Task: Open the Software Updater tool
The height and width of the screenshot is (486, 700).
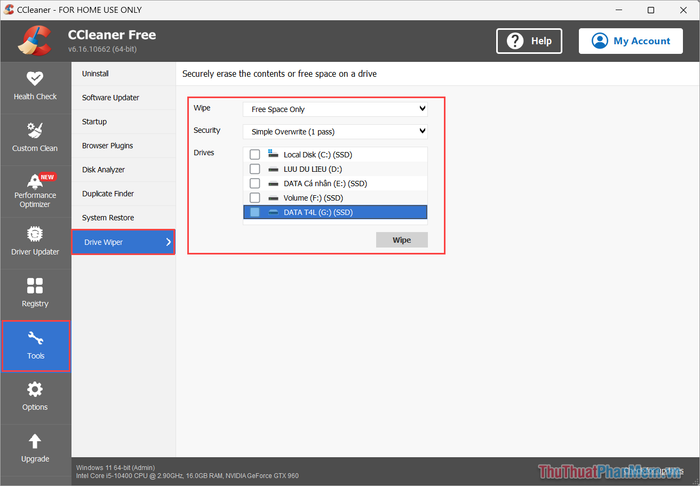Action: tap(124, 98)
